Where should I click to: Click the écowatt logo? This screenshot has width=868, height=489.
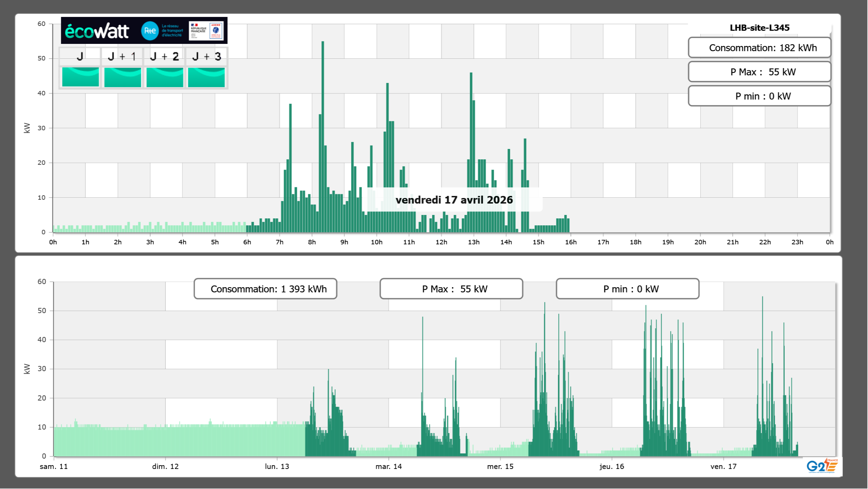(x=97, y=31)
